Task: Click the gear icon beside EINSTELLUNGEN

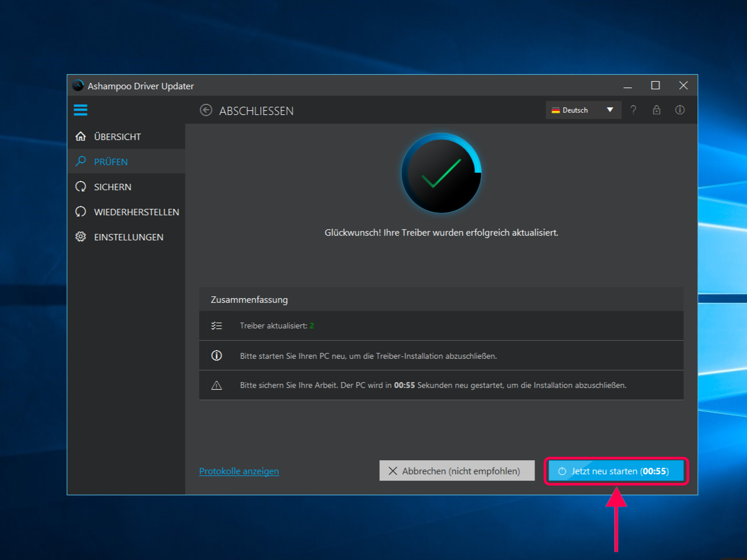Action: point(81,237)
